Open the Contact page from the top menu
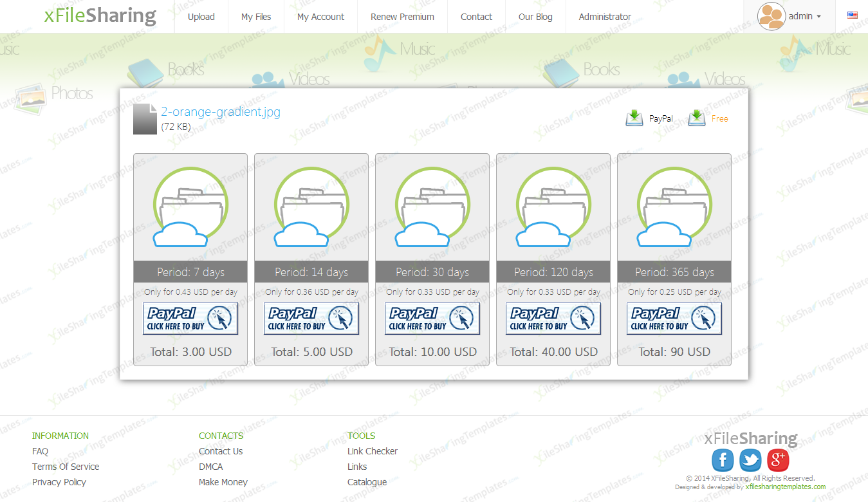The width and height of the screenshot is (868, 502). click(x=476, y=17)
